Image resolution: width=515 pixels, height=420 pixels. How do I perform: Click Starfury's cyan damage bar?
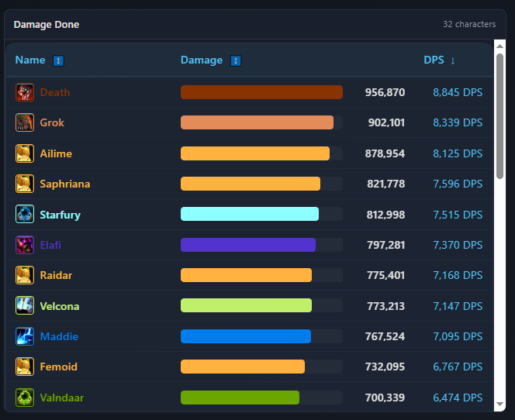tap(250, 214)
